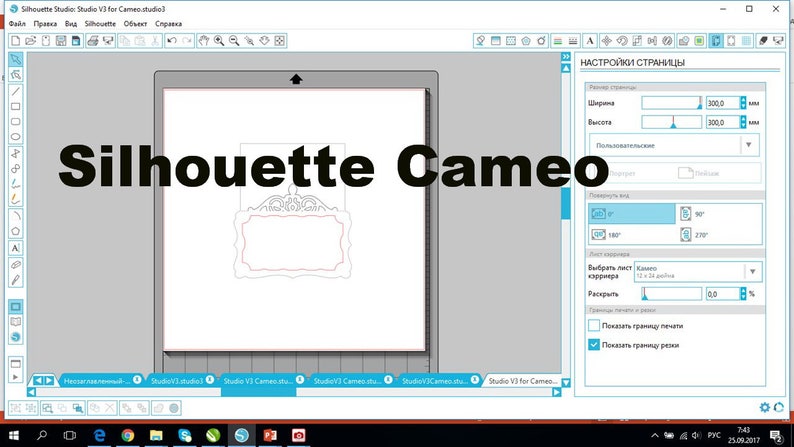
Task: Pick the Draw an Arc tool
Action: pos(16,216)
